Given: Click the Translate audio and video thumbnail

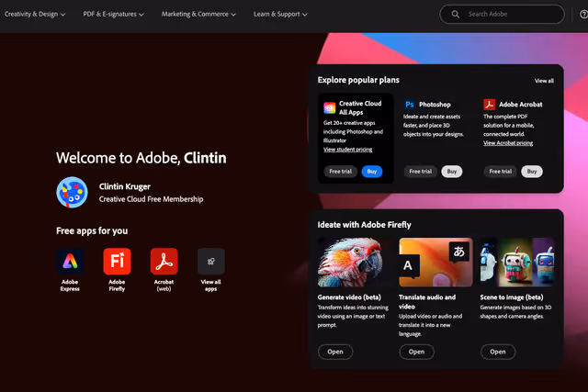Looking at the screenshot, I should (435, 263).
